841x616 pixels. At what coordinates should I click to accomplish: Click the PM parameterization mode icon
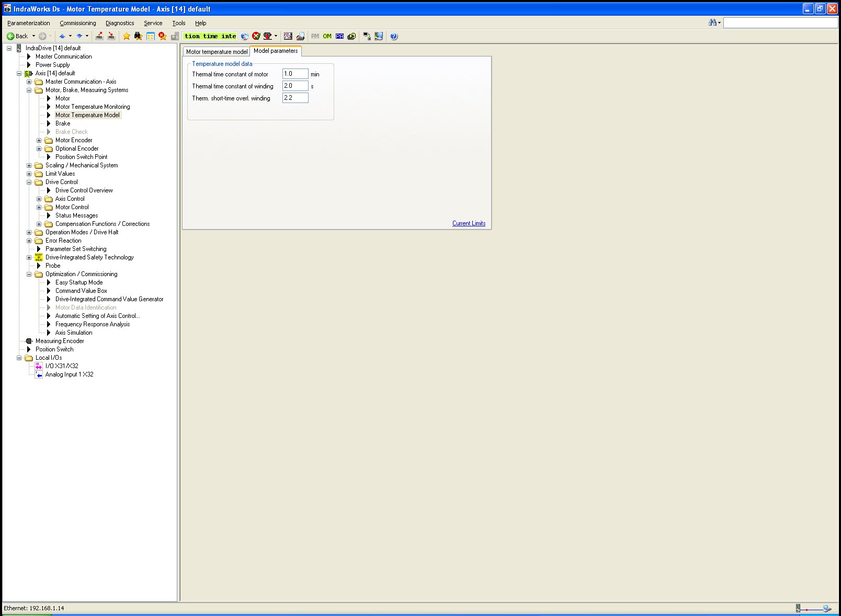point(315,36)
